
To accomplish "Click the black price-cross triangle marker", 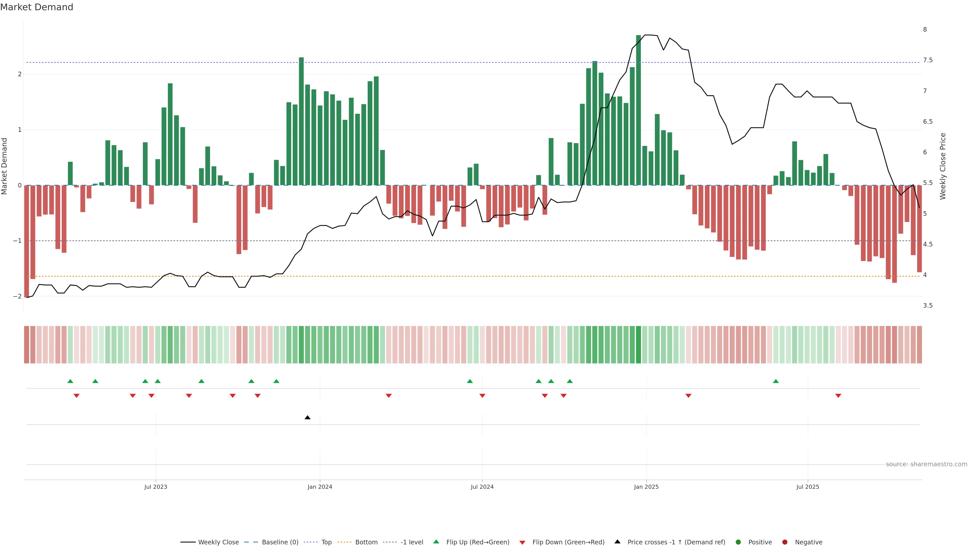I will pyautogui.click(x=307, y=418).
